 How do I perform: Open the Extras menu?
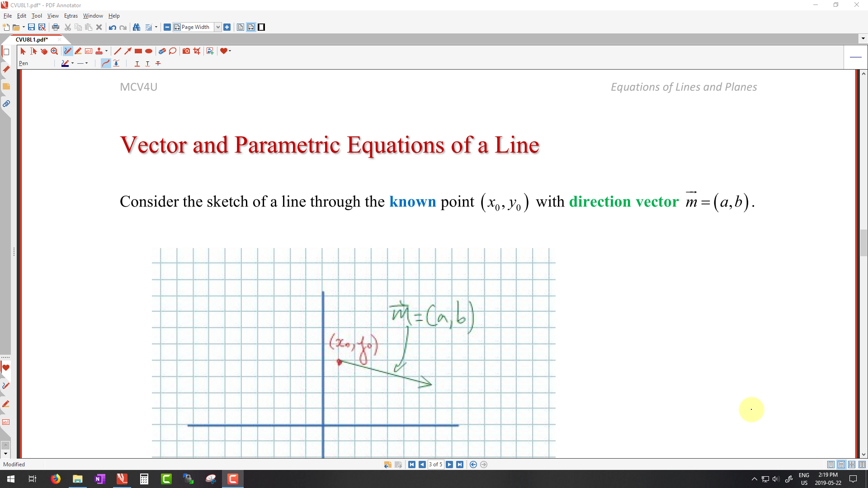(71, 15)
